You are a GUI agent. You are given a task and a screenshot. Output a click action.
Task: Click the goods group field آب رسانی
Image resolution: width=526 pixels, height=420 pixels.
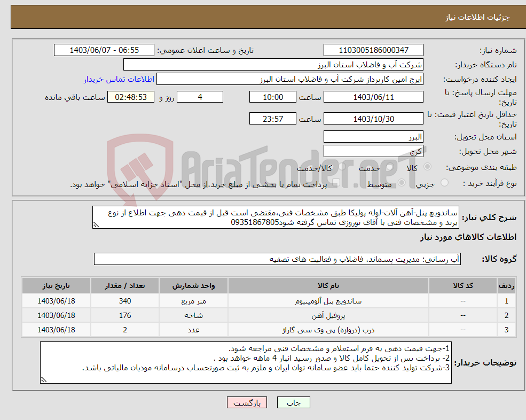(278, 259)
